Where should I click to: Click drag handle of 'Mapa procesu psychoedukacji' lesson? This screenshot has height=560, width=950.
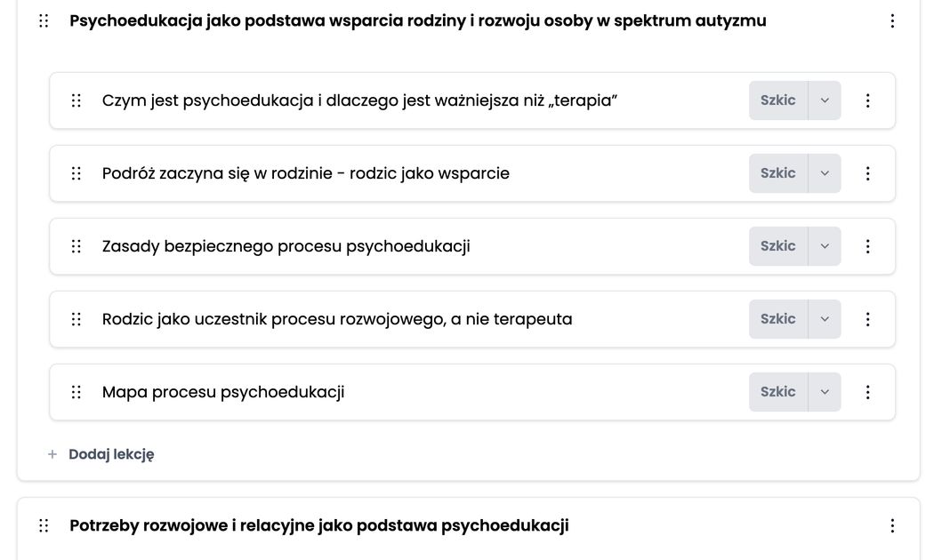pos(76,392)
